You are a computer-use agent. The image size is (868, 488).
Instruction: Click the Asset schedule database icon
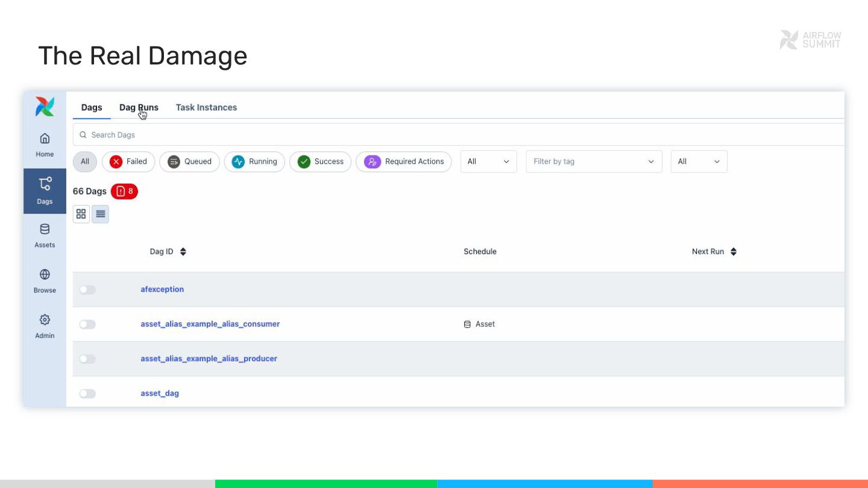[467, 324]
